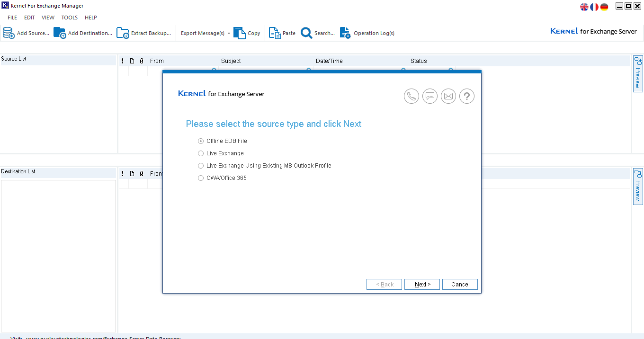The height and width of the screenshot is (339, 644).
Task: Click the live chat icon in the dialog
Action: pos(430,96)
